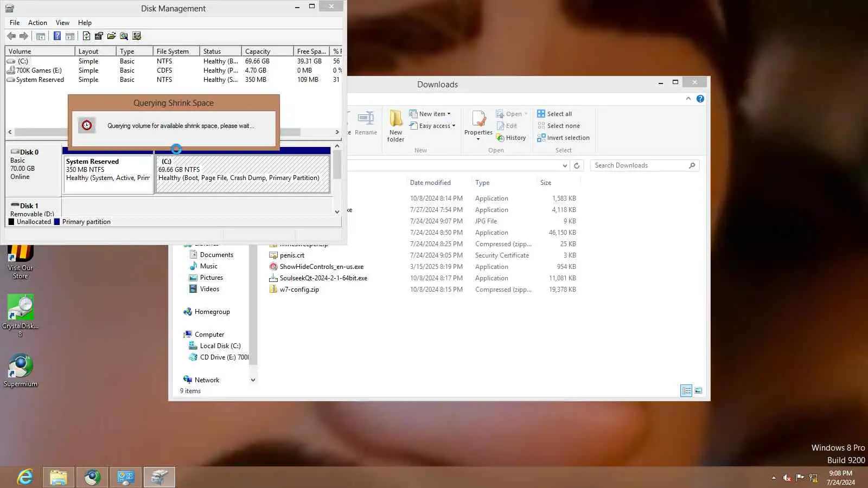The image size is (868, 488).
Task: Click the Action Center flag in system tray
Action: pyautogui.click(x=800, y=478)
